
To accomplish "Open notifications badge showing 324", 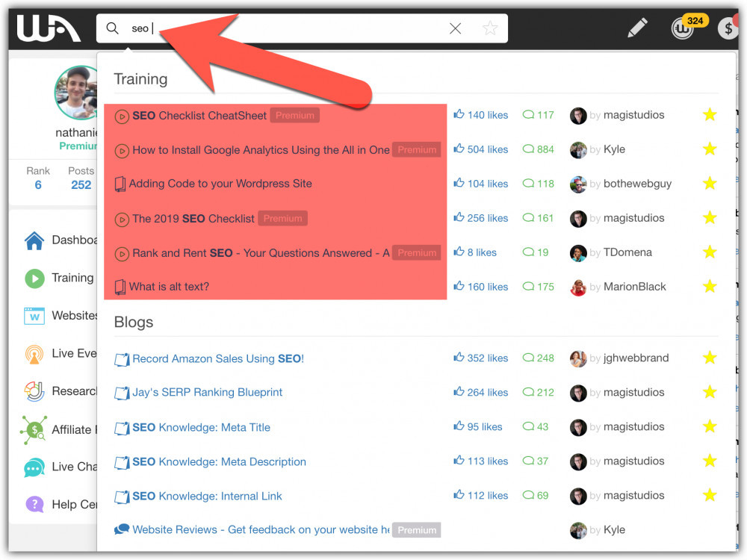I will 695,20.
